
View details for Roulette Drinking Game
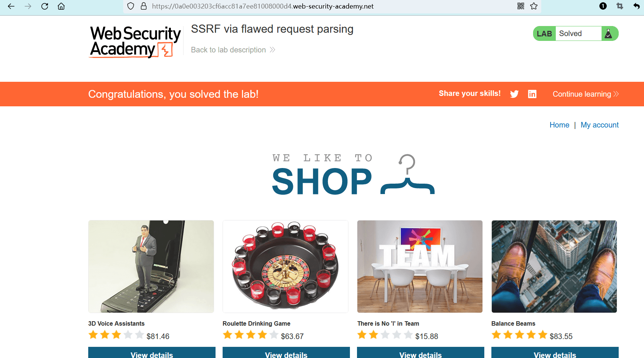point(286,353)
